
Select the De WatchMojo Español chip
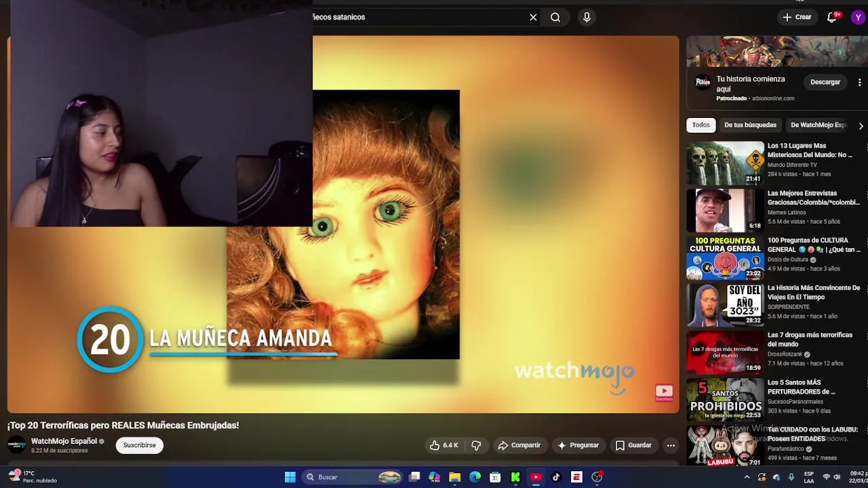pyautogui.click(x=818, y=125)
